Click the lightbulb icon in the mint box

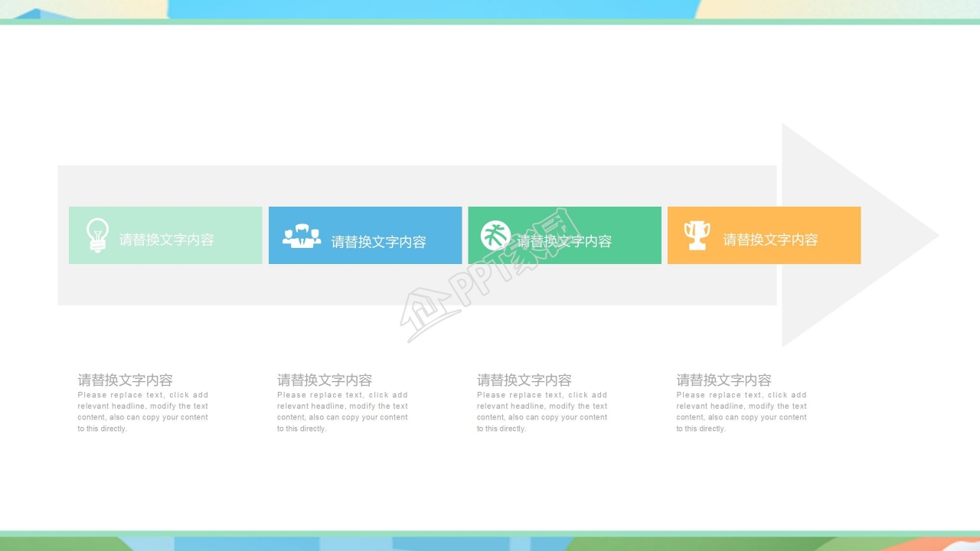(x=97, y=235)
